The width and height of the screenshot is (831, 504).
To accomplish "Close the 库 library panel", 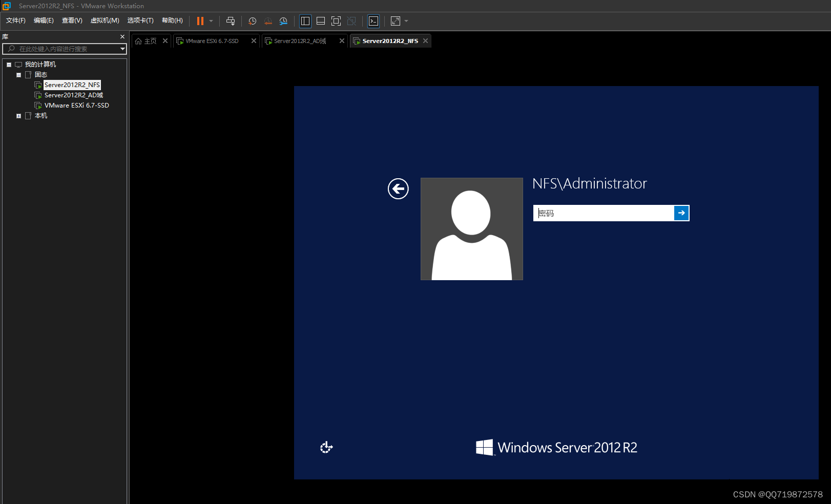I will 122,37.
